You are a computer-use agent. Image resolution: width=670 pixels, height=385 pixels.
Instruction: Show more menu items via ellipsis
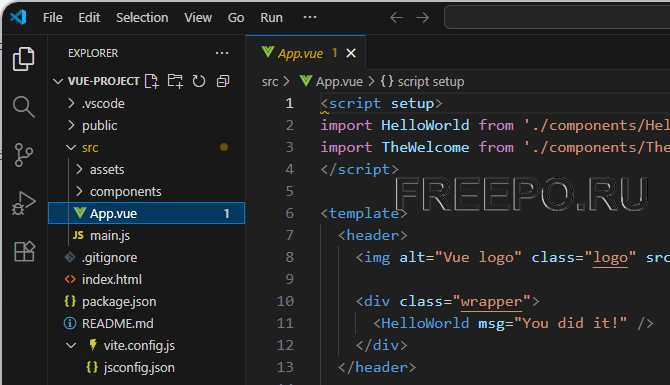(x=310, y=17)
